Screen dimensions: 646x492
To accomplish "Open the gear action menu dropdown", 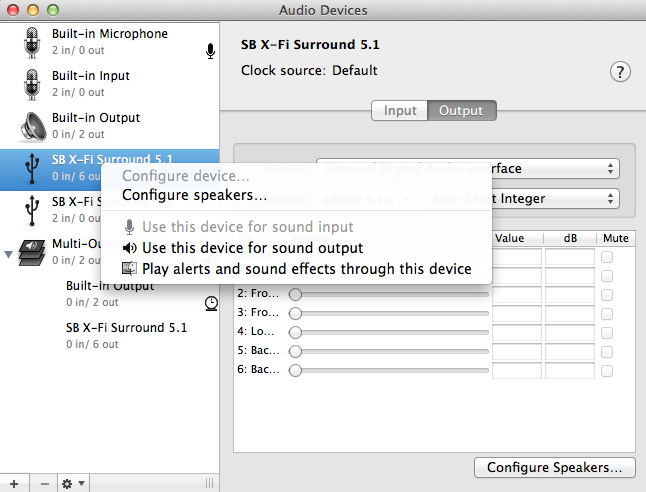I will (73, 483).
